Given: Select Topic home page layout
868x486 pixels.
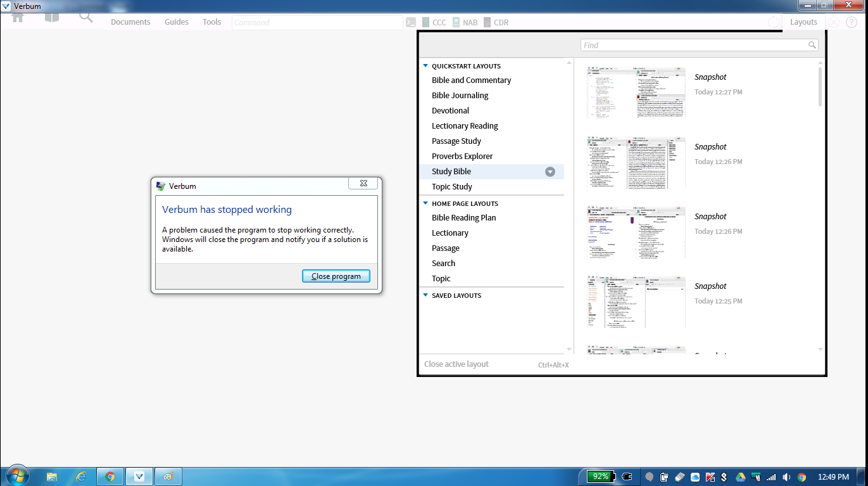Looking at the screenshot, I should pyautogui.click(x=441, y=279).
